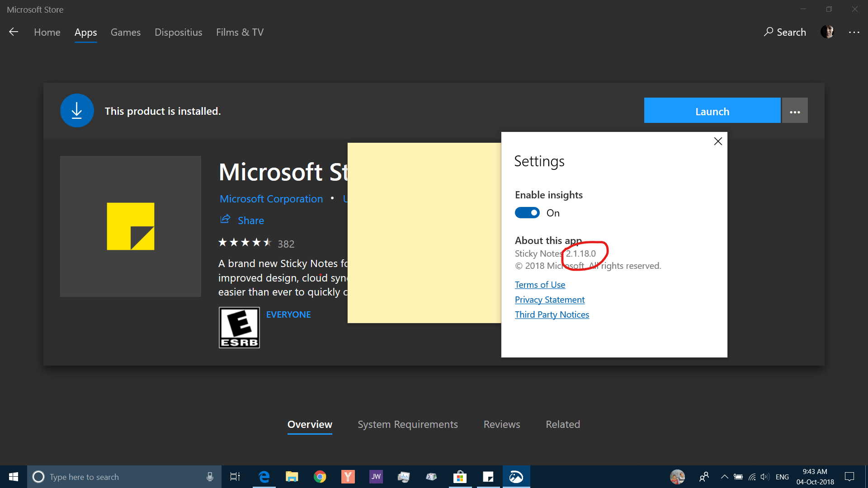Image resolution: width=868 pixels, height=488 pixels.
Task: Open the System Requirements tab
Action: point(408,424)
